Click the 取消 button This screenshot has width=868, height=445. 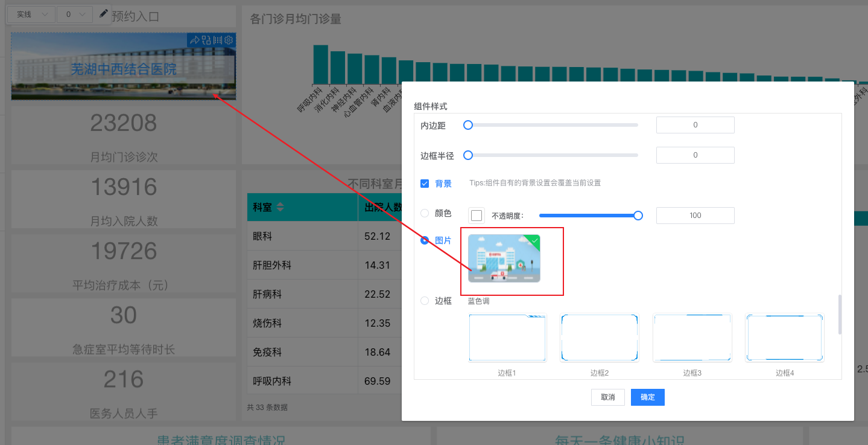607,397
